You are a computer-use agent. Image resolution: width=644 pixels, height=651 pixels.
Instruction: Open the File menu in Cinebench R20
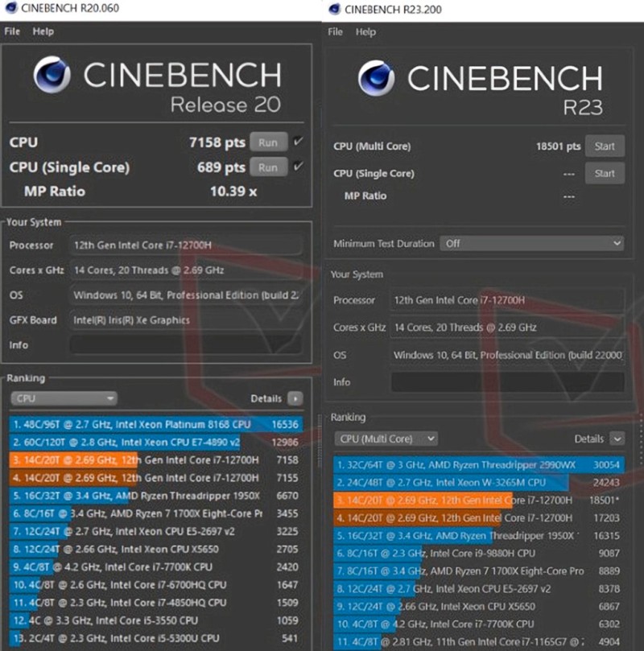[x=12, y=31]
